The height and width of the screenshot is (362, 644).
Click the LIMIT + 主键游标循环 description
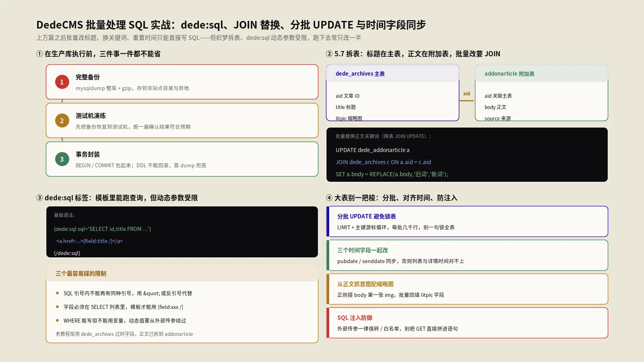(x=396, y=227)
